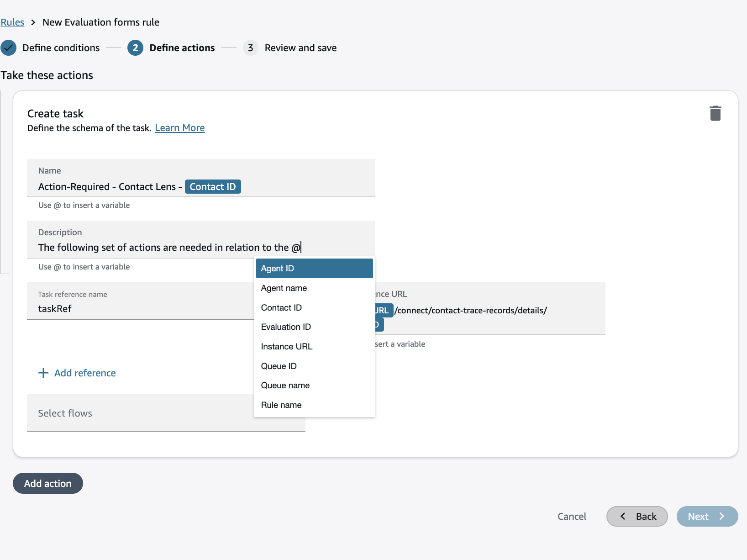Image resolution: width=747 pixels, height=560 pixels.
Task: Click the plus icon beside Add reference
Action: tap(43, 373)
